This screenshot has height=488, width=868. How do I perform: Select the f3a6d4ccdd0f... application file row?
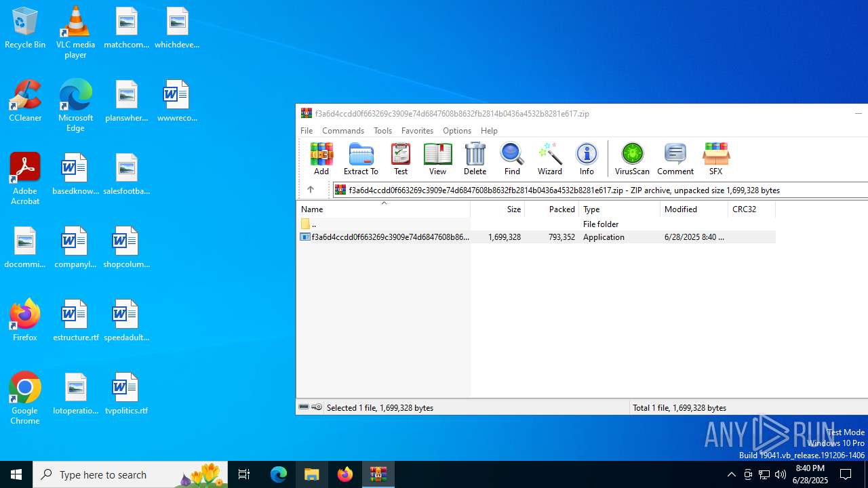[536, 237]
